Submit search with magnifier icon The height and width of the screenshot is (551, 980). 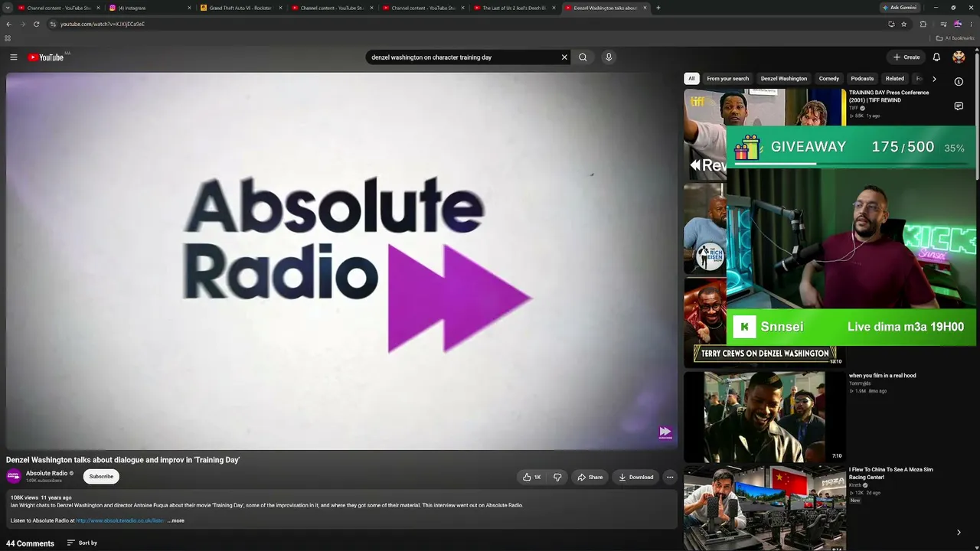tap(583, 57)
